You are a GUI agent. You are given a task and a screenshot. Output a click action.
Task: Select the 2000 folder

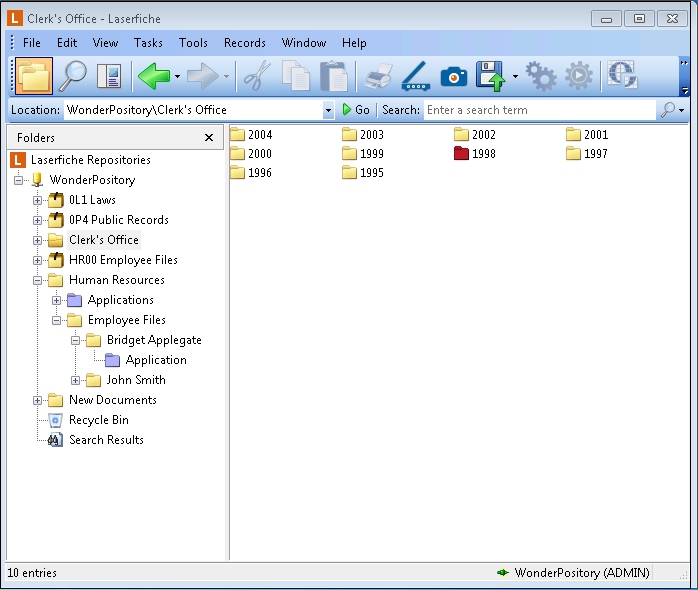(251, 154)
